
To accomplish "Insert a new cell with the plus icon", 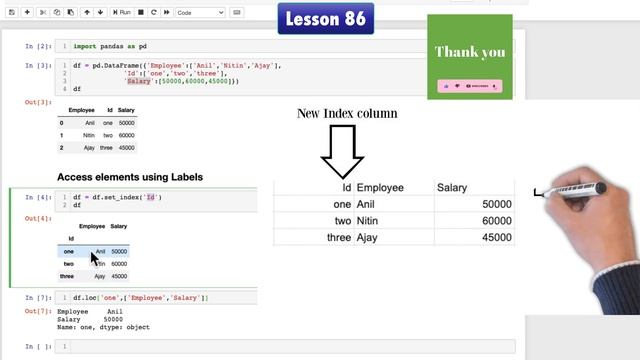I will [x=27, y=13].
